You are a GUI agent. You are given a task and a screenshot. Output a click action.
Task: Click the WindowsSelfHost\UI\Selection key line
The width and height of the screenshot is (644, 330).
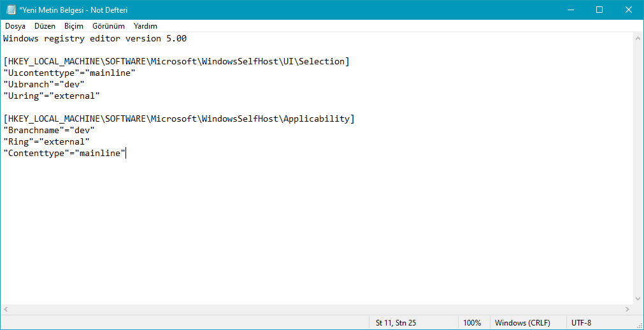click(x=176, y=62)
